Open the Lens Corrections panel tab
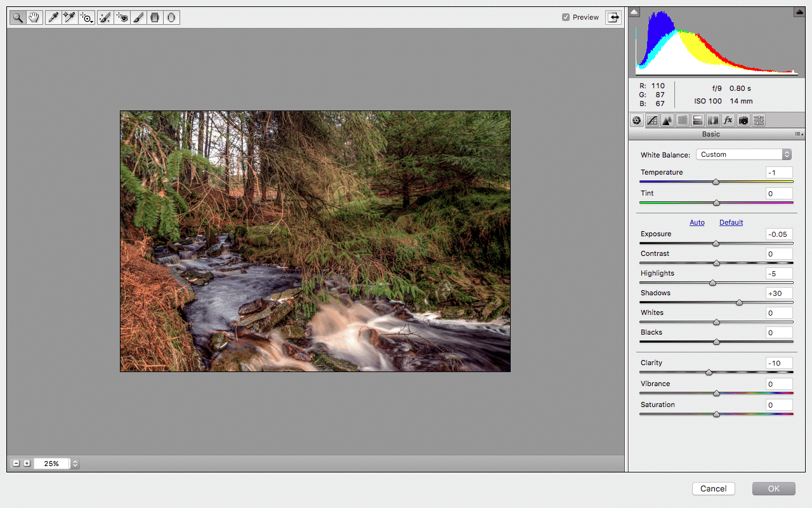The height and width of the screenshot is (508, 812). 713,120
